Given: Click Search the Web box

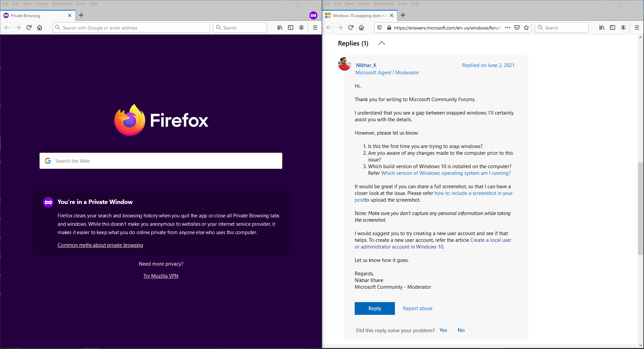Looking at the screenshot, I should pos(161,161).
